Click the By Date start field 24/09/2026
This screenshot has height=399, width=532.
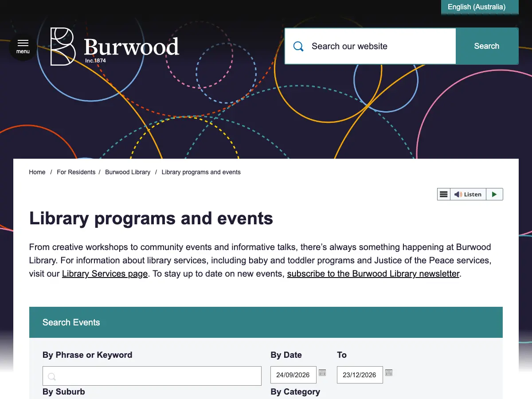coord(293,375)
